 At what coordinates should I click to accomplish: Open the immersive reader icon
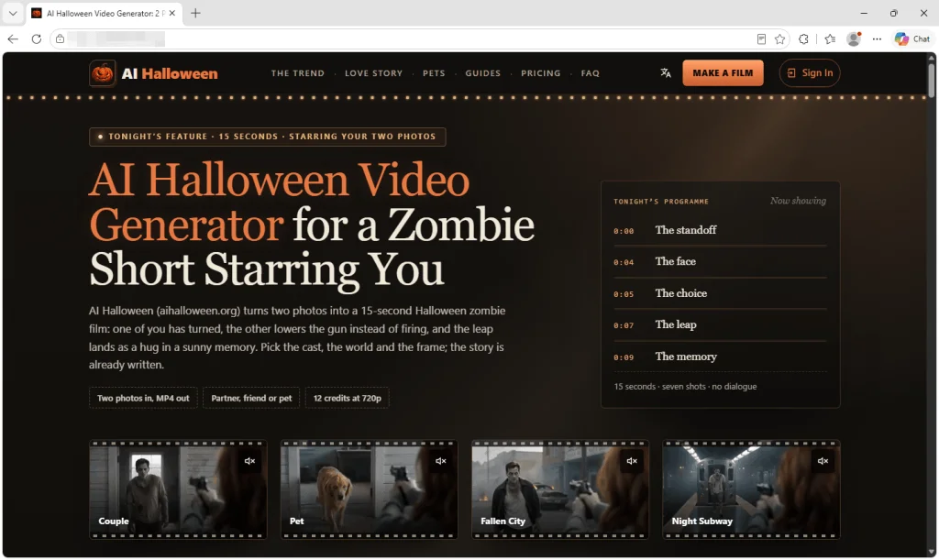coord(761,38)
